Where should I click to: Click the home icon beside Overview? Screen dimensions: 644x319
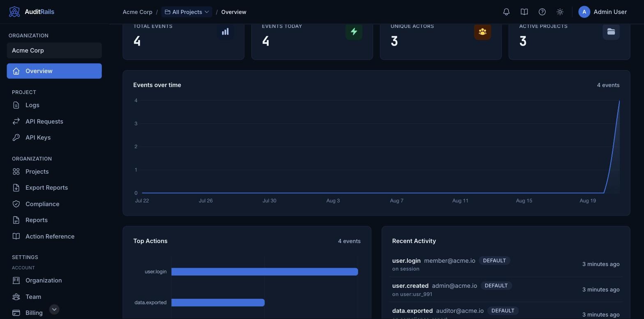click(16, 71)
